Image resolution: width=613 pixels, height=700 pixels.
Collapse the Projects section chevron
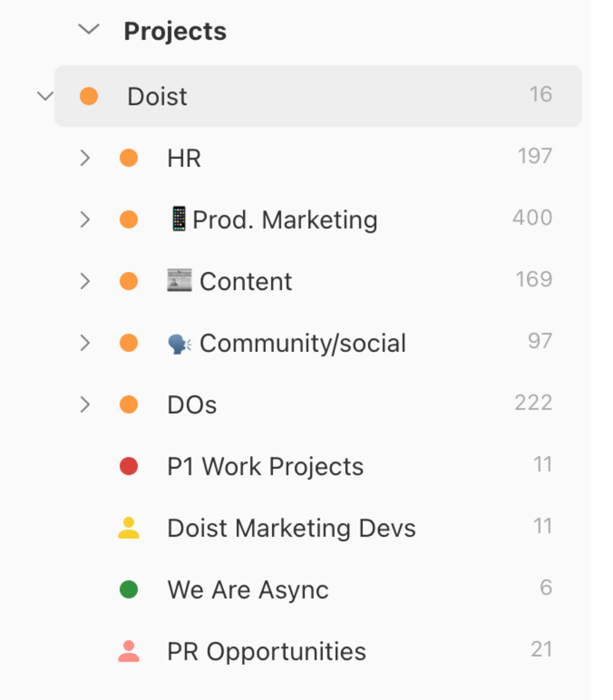(89, 29)
